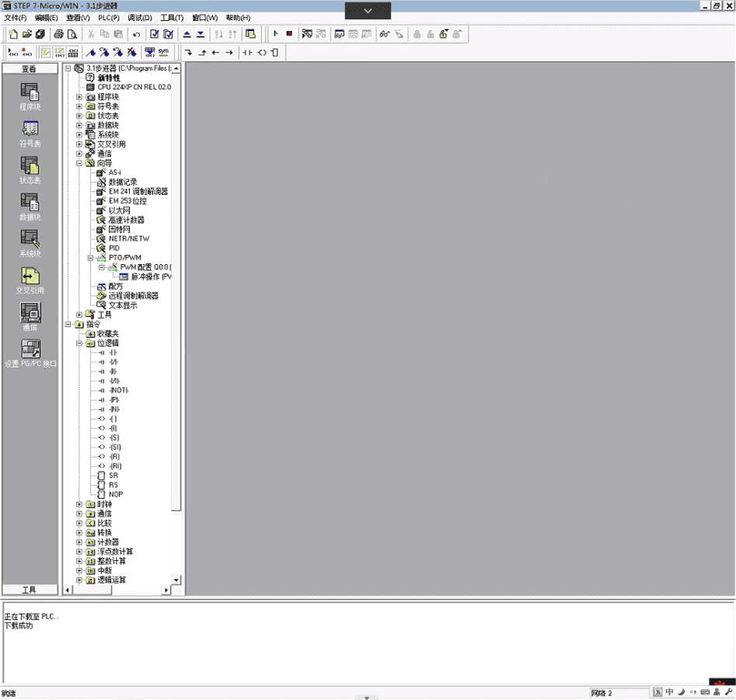Toggle the bookmark icon on the toolbar
Image resolution: width=736 pixels, height=700 pixels.
point(91,52)
